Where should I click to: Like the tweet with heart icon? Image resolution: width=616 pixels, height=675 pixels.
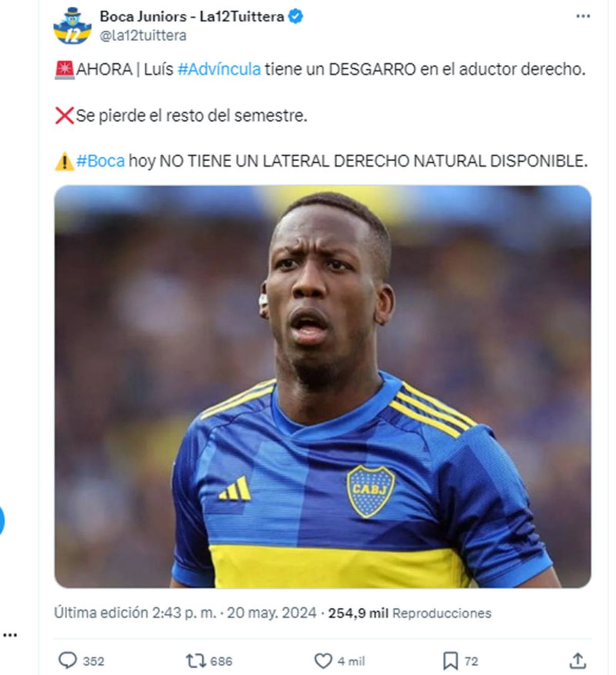[x=323, y=661]
